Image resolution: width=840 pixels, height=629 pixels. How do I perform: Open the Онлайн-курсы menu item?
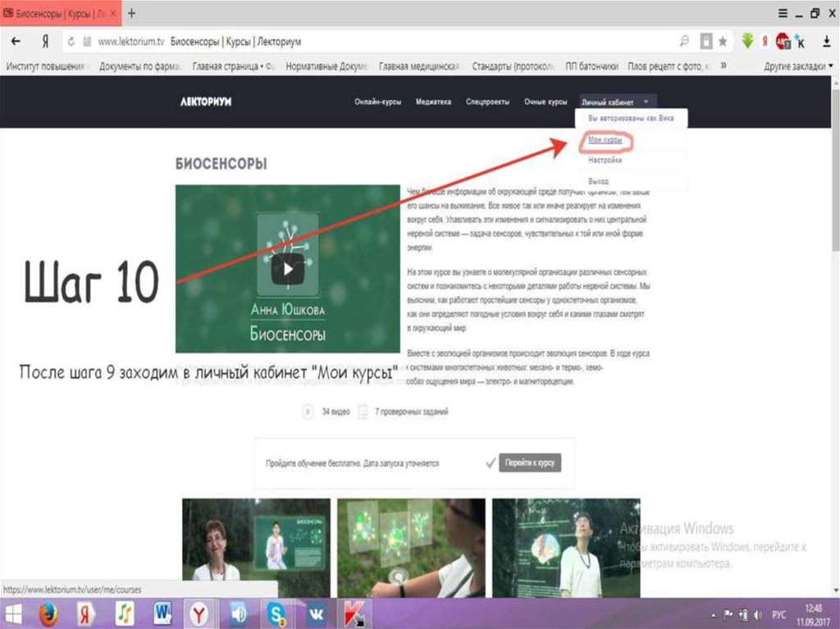click(377, 102)
